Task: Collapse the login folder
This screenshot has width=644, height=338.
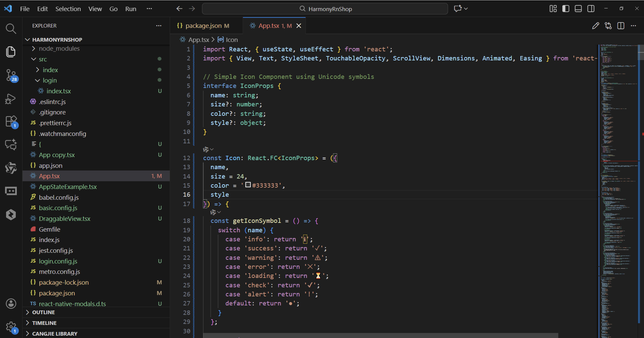Action: (x=50, y=80)
